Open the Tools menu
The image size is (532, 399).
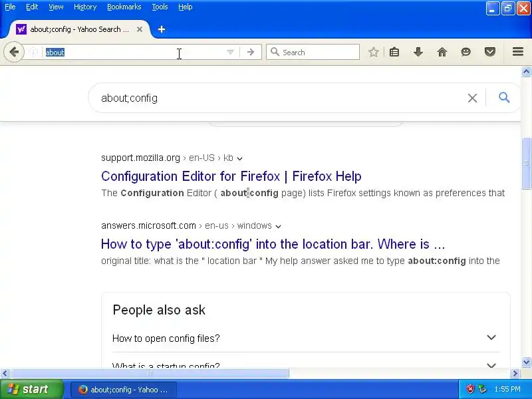160,7
